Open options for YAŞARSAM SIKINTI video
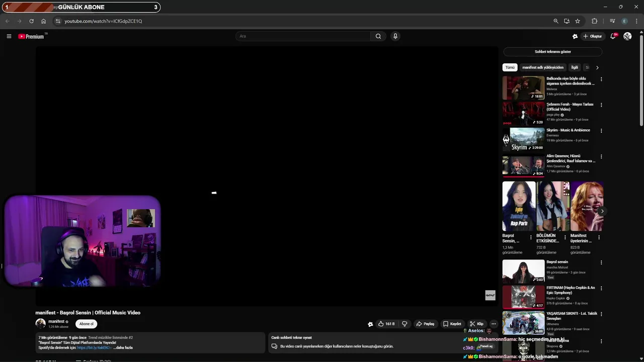Screen dimensions: 644x362 pyautogui.click(x=601, y=314)
